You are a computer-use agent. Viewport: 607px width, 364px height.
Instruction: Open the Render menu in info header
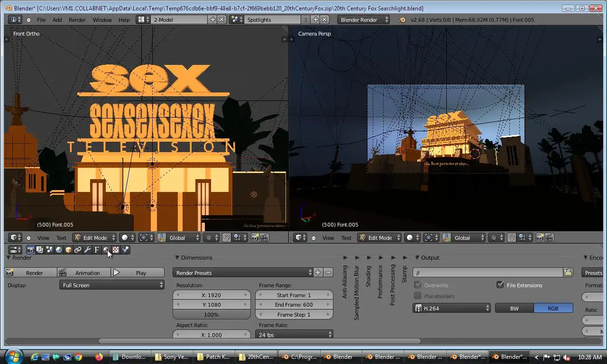(77, 19)
